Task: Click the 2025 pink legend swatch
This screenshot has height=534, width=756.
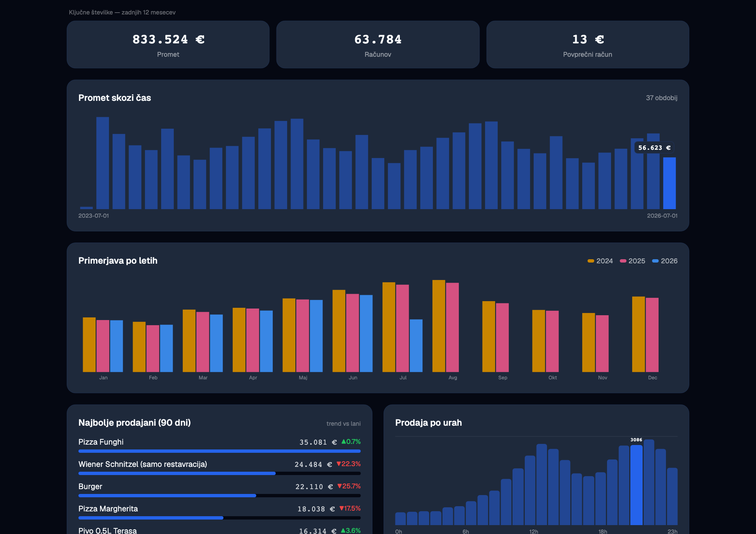Action: (x=623, y=261)
